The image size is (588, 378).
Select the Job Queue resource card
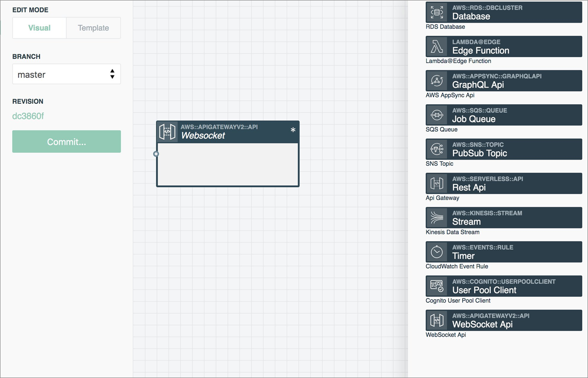[x=504, y=115]
